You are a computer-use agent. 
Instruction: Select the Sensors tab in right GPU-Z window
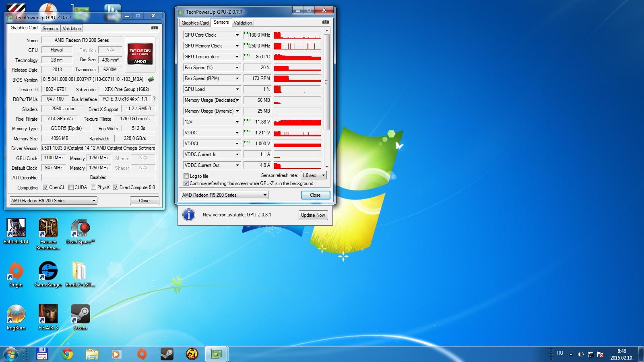pos(221,22)
